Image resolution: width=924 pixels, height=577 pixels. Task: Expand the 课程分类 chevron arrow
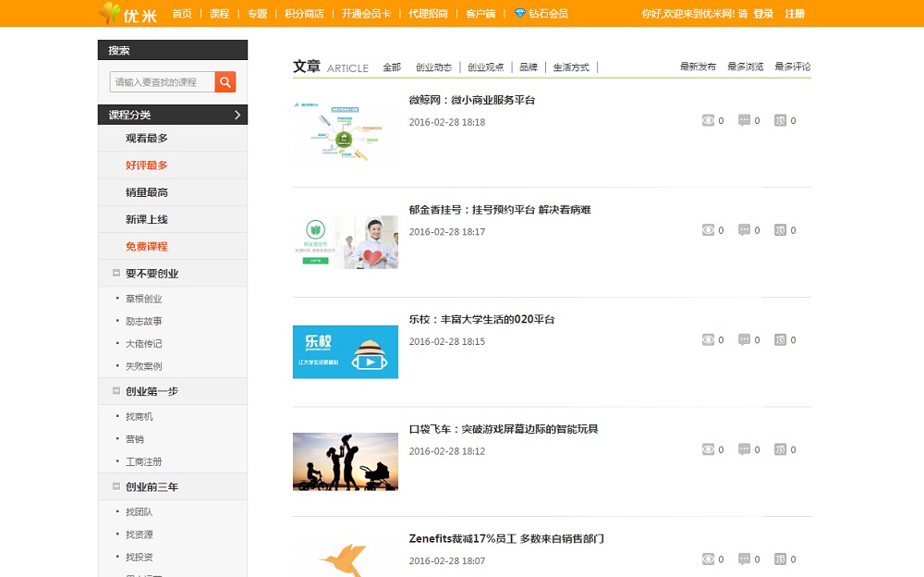(x=237, y=115)
